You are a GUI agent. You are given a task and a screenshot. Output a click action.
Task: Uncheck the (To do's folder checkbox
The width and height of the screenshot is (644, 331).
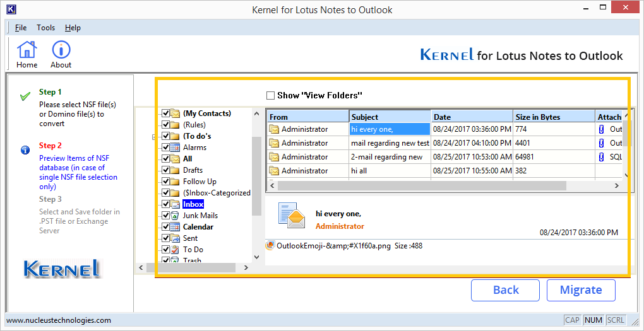click(166, 136)
